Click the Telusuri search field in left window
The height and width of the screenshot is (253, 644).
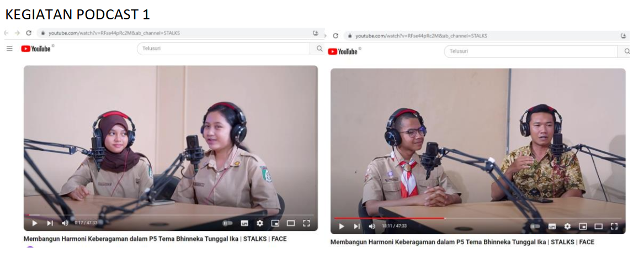click(223, 49)
